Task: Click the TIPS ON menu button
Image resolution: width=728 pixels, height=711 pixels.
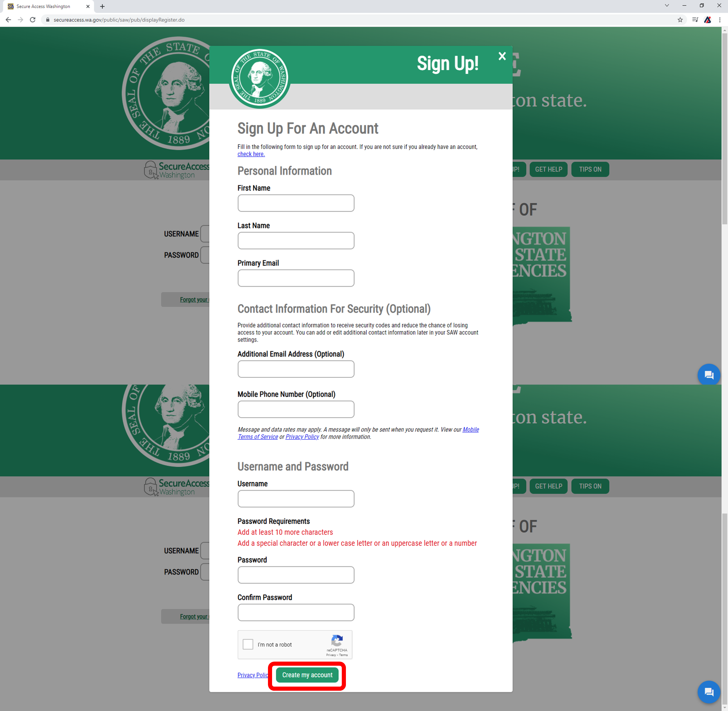Action: pos(590,169)
